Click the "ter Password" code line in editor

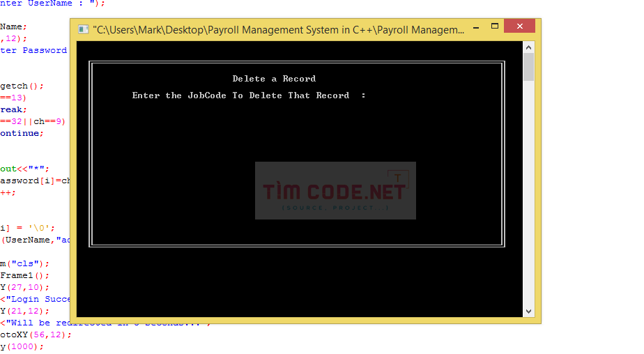point(33,50)
